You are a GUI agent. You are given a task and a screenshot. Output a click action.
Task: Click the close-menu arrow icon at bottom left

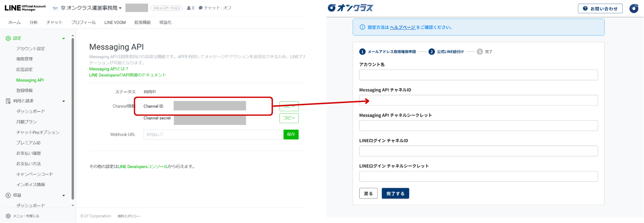click(x=8, y=216)
